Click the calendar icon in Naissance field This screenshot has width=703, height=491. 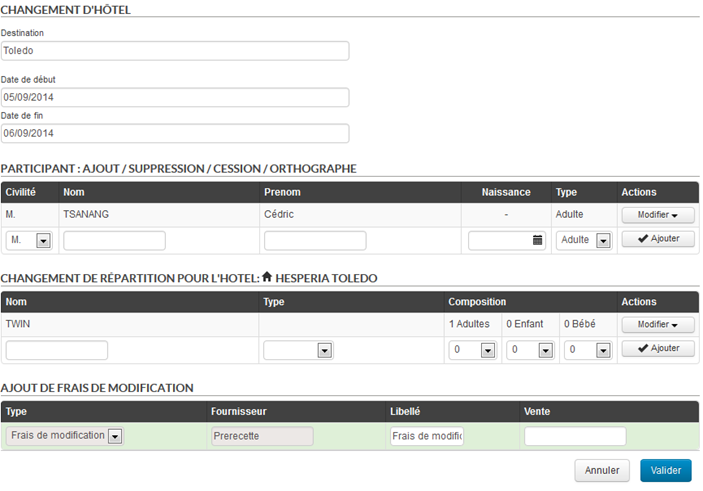pos(537,240)
